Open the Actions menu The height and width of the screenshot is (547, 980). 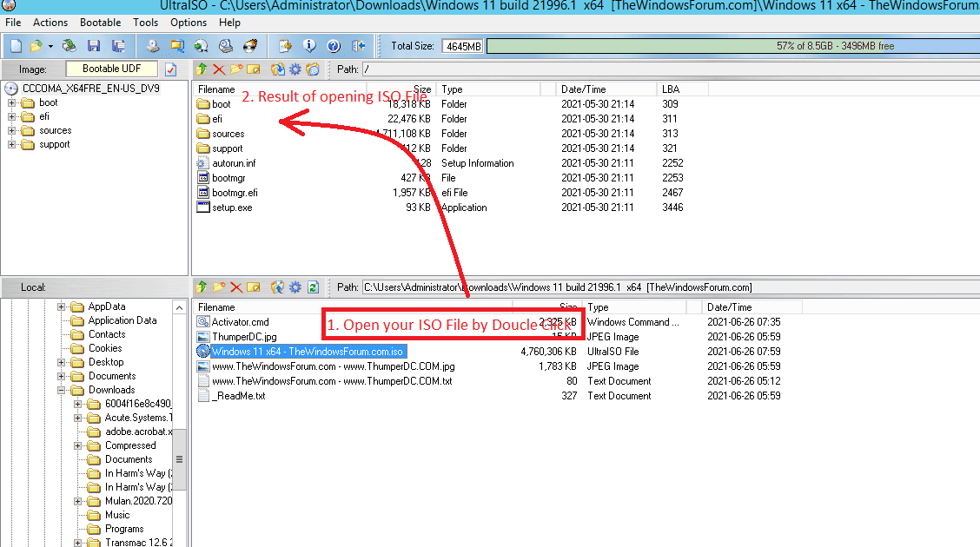tap(50, 23)
